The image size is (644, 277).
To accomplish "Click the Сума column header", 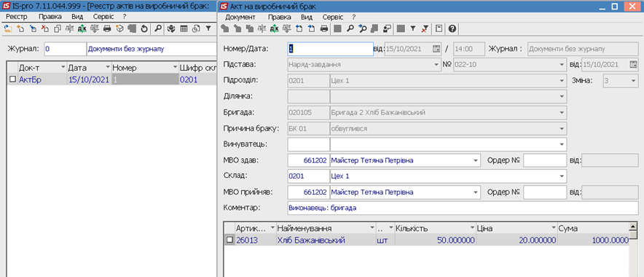I will point(593,228).
